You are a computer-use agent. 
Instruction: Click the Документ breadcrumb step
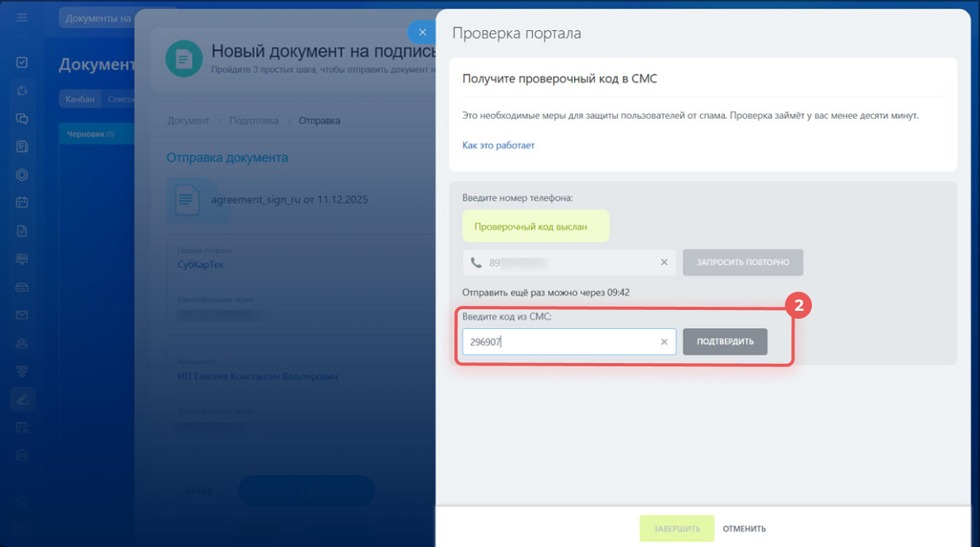188,120
